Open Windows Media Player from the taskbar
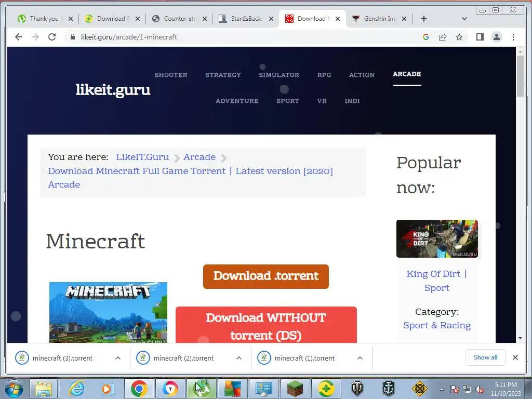The image size is (532, 399). (107, 389)
